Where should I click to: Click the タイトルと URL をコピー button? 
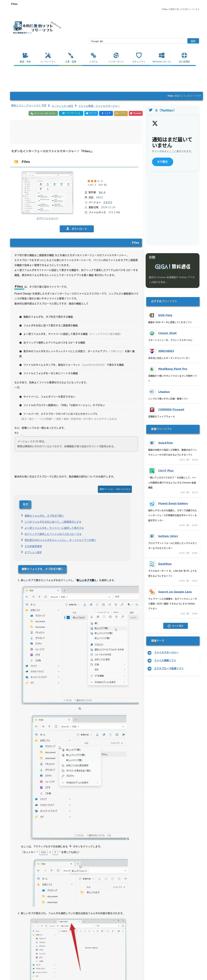click(x=43, y=113)
